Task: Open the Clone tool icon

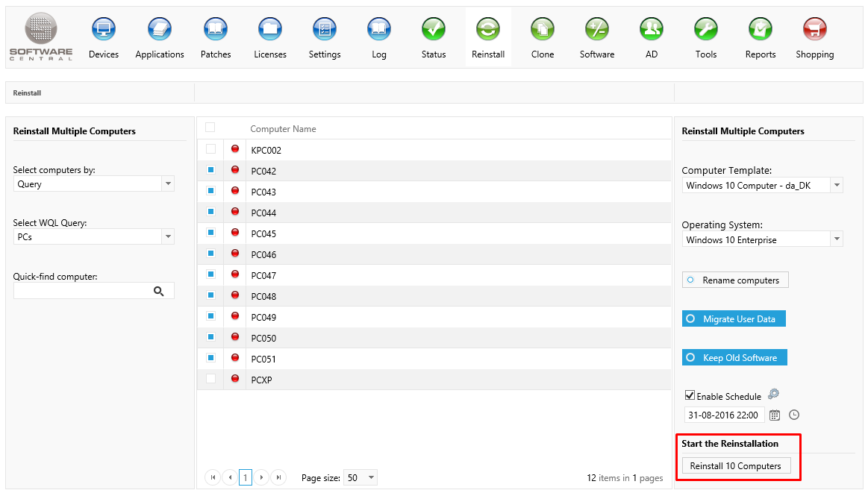Action: (543, 30)
